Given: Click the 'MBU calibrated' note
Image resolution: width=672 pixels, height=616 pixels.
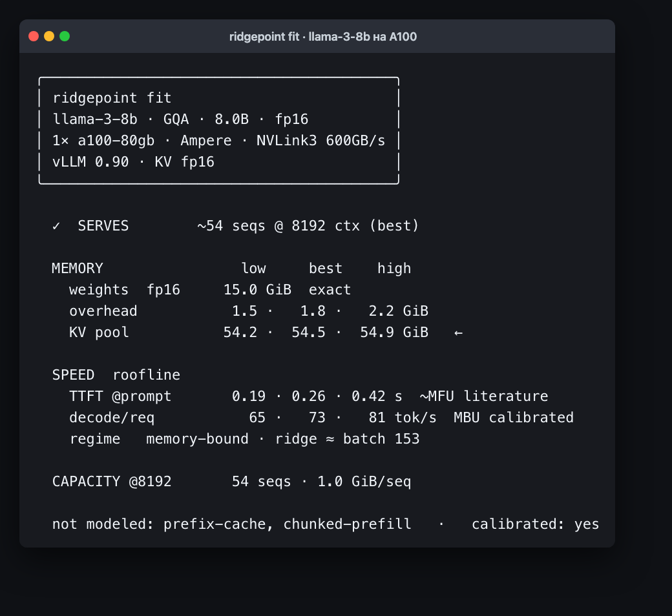Looking at the screenshot, I should point(514,418).
